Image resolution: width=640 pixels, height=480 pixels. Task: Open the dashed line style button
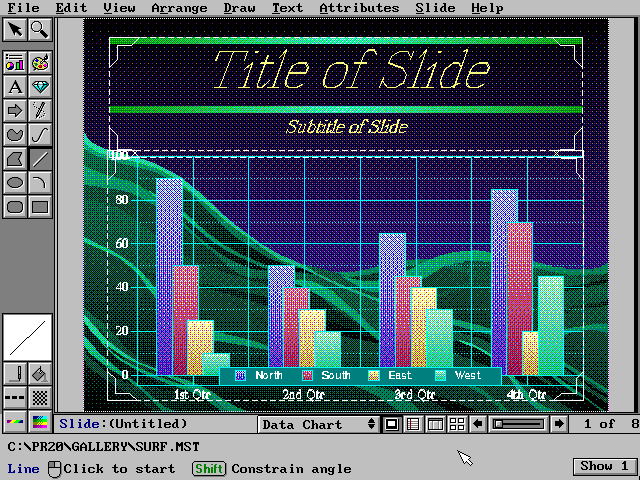point(16,397)
